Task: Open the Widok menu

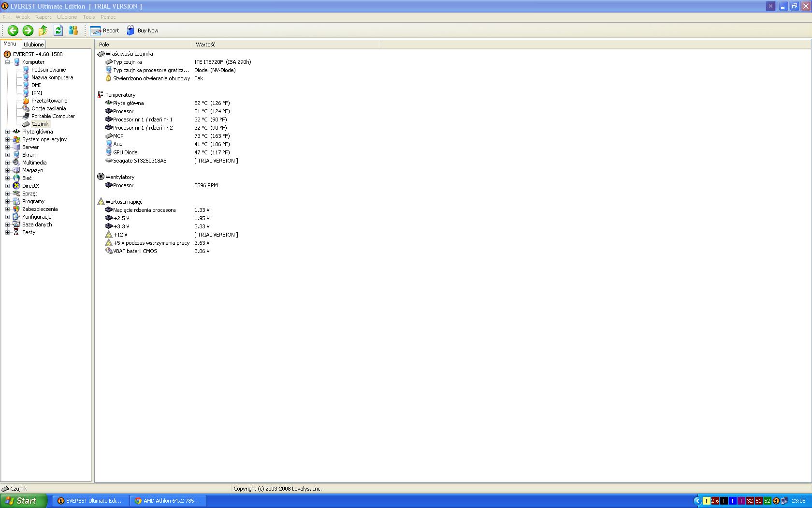Action: pyautogui.click(x=23, y=17)
